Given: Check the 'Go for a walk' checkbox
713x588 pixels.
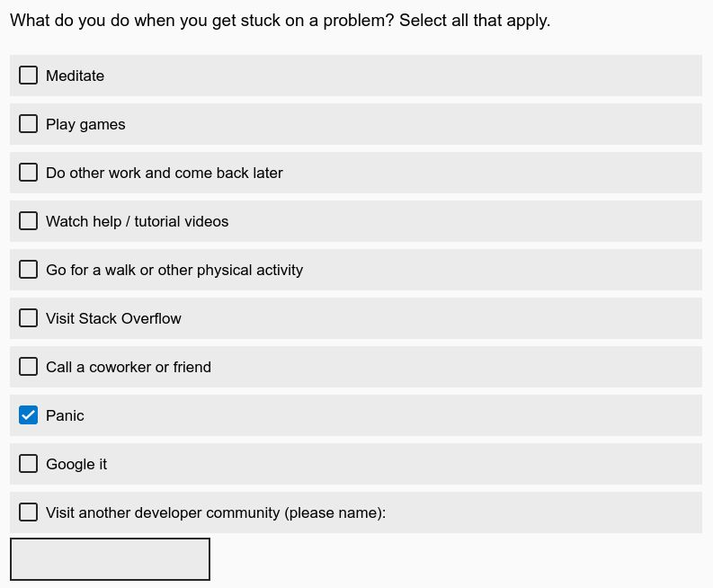Looking at the screenshot, I should pyautogui.click(x=29, y=270).
